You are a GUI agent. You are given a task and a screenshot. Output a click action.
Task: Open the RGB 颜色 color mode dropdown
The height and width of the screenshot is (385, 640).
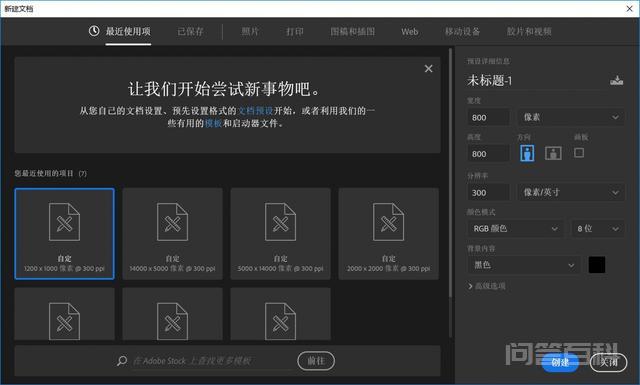pos(516,229)
